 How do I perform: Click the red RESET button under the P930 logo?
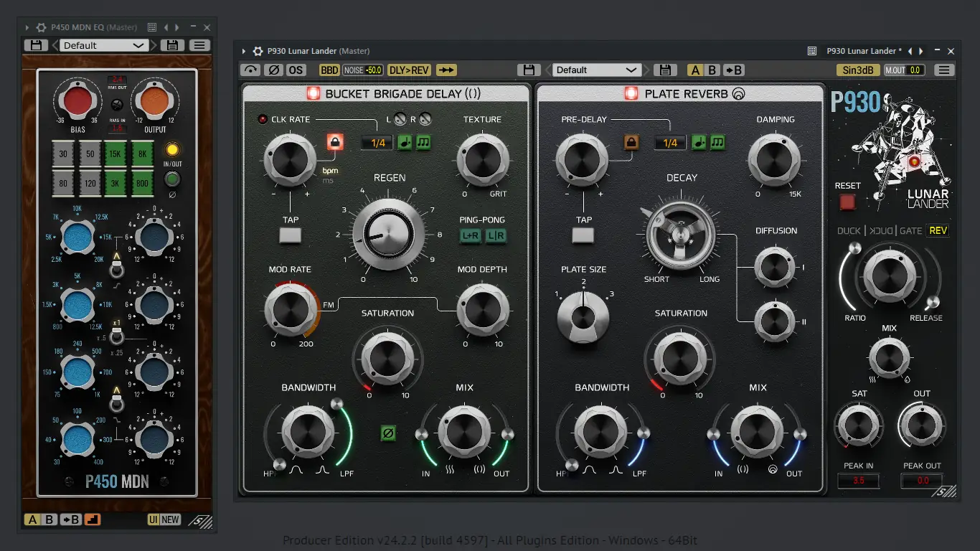[848, 202]
